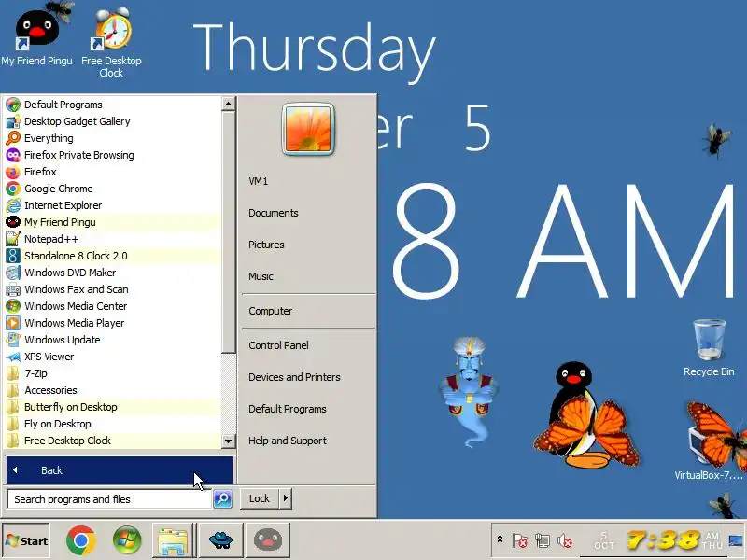The width and height of the screenshot is (747, 560).
Task: Open Computer from the Start menu
Action: tap(271, 311)
